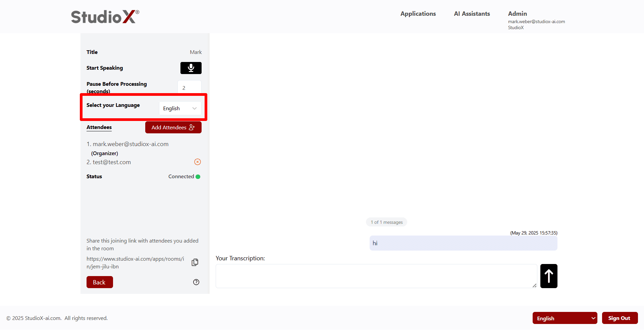The height and width of the screenshot is (330, 644).
Task: Open the Select your Language dropdown
Action: [x=180, y=108]
